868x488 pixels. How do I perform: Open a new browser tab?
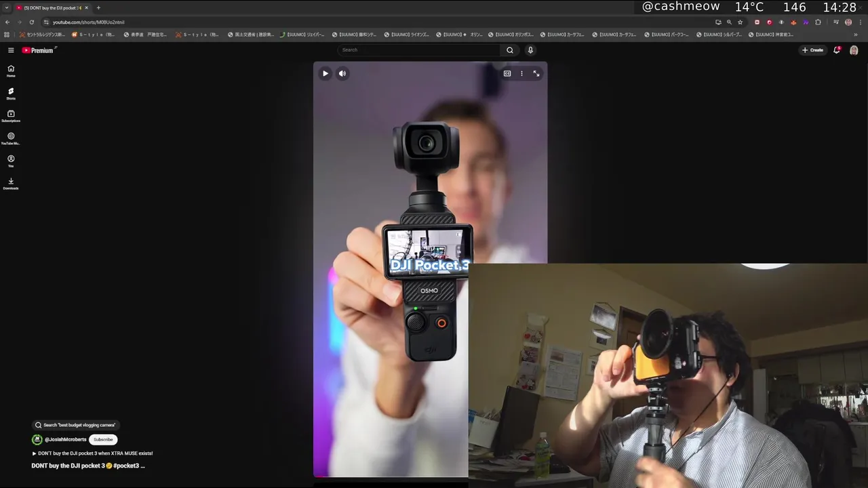(x=98, y=7)
